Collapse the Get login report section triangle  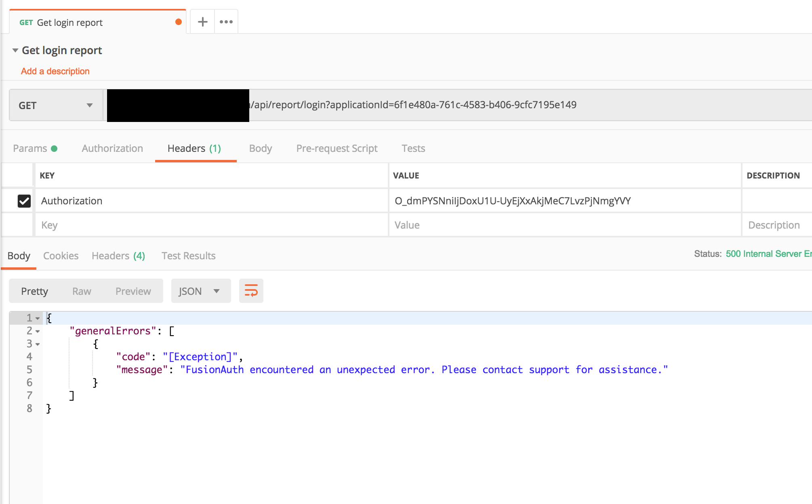(15, 50)
